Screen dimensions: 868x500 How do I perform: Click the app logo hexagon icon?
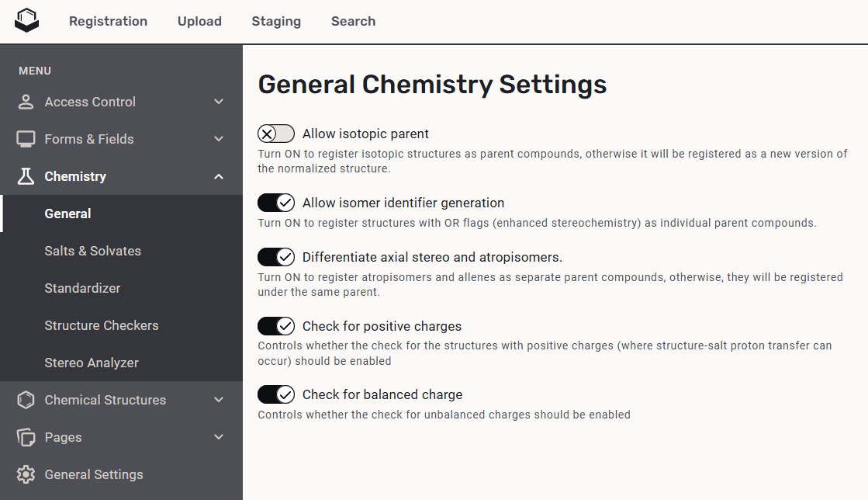coord(26,21)
